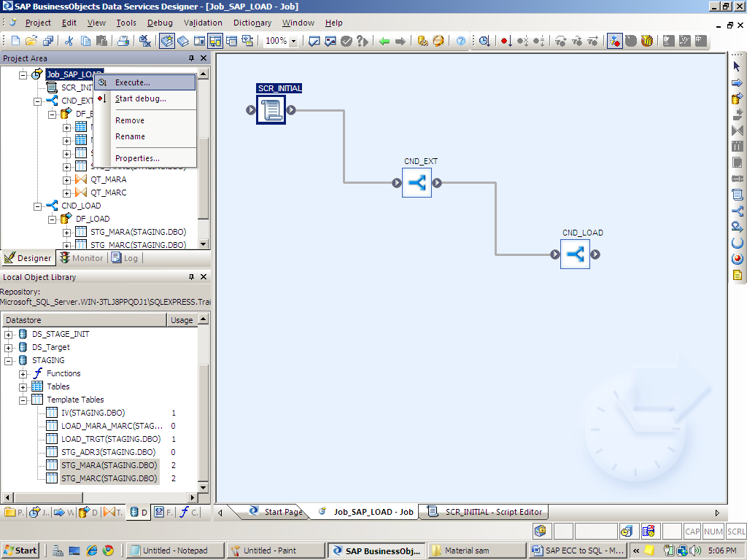This screenshot has width=747, height=560.
Task: Choose Execute... from the context menu
Action: pos(145,82)
